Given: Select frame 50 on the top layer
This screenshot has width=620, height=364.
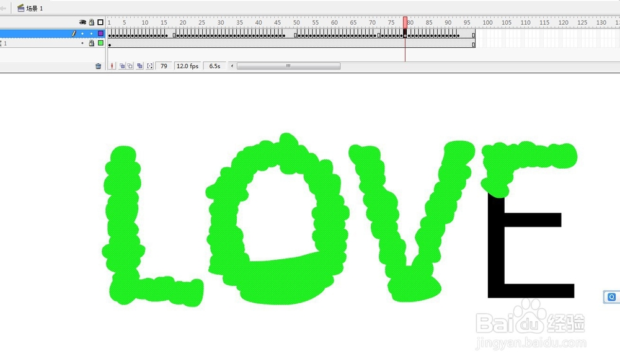Looking at the screenshot, I should click(295, 34).
